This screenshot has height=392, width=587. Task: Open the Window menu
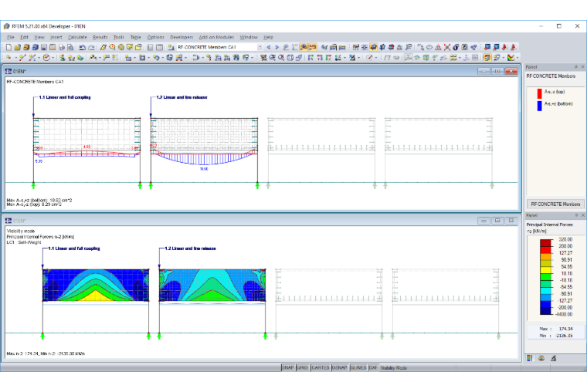pos(249,37)
